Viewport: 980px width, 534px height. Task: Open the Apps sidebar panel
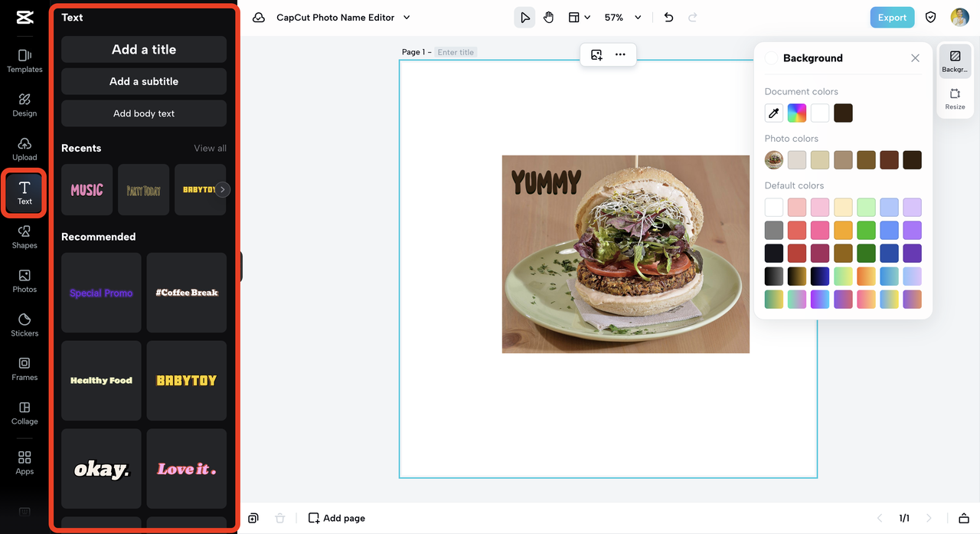click(x=24, y=463)
